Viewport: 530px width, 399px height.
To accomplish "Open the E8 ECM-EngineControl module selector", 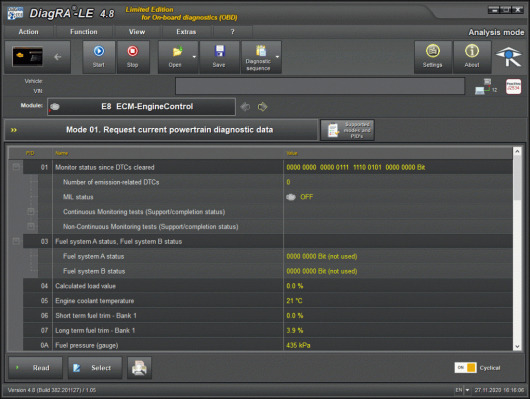I will (x=142, y=107).
